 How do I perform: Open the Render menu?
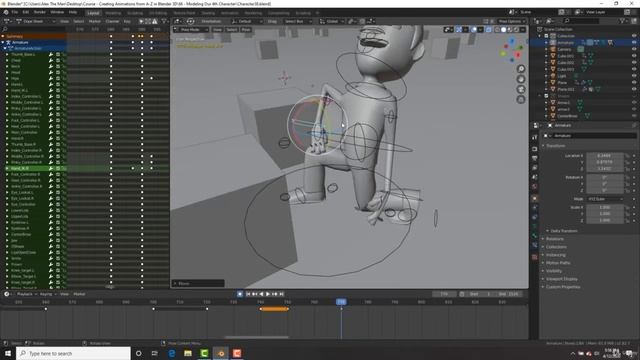[x=40, y=12]
